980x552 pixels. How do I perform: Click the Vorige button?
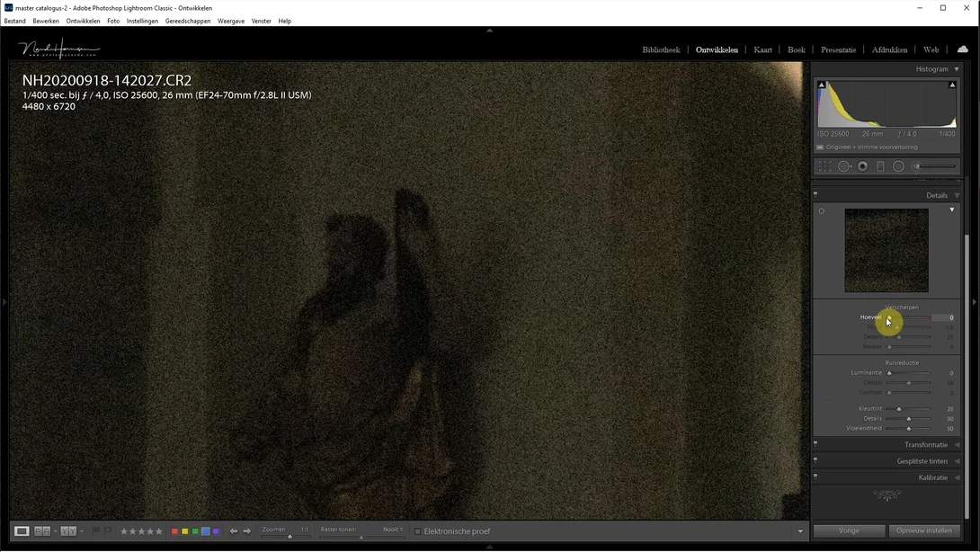[849, 530]
